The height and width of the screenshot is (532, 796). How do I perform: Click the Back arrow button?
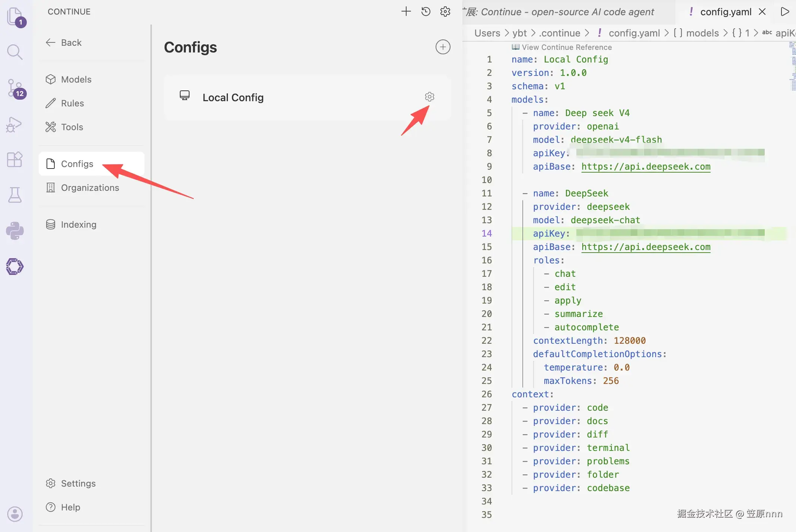[x=63, y=42]
